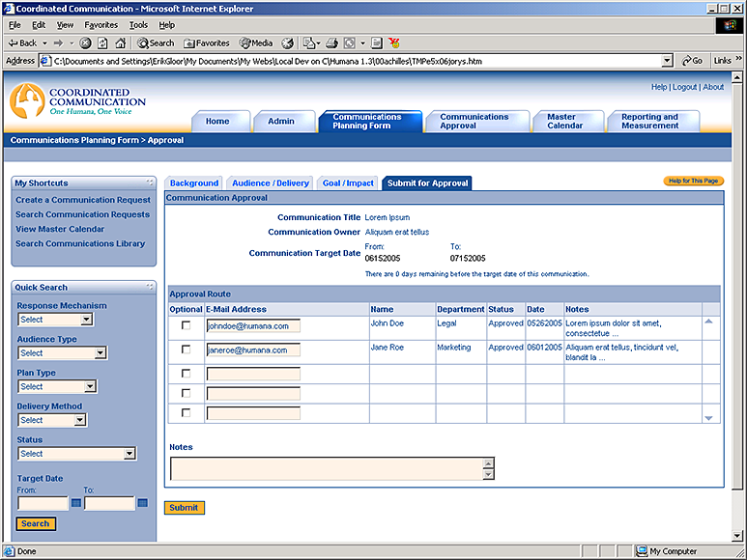Open the Search Communications Library link
The height and width of the screenshot is (560, 747).
pos(80,243)
